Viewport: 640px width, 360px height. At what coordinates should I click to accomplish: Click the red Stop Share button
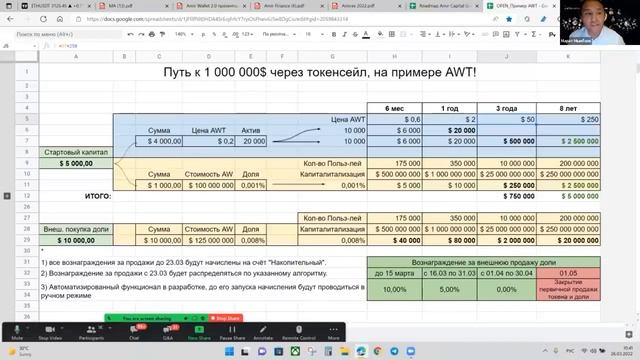[226, 318]
